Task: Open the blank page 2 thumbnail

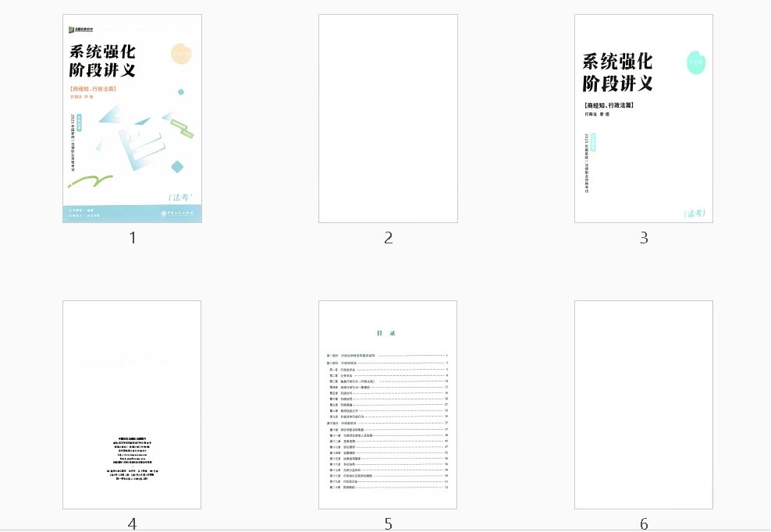Action: [x=387, y=117]
